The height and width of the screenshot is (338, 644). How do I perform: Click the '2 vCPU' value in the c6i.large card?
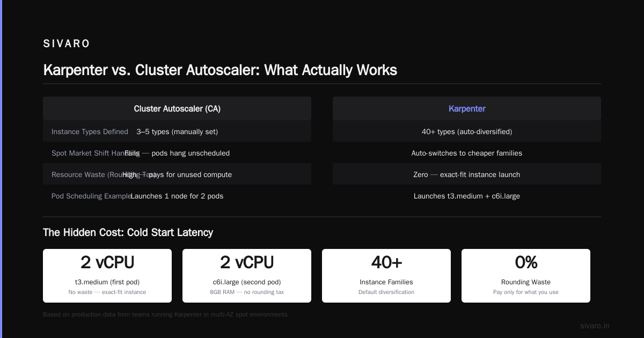coord(247,262)
